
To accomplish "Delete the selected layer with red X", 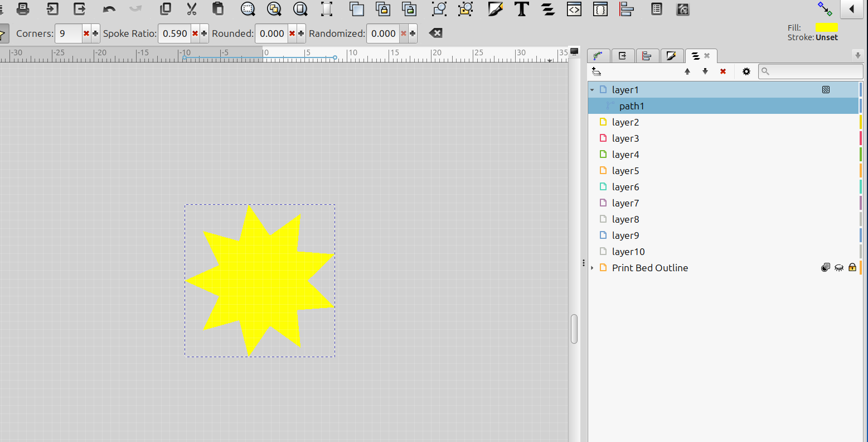I will 723,71.
